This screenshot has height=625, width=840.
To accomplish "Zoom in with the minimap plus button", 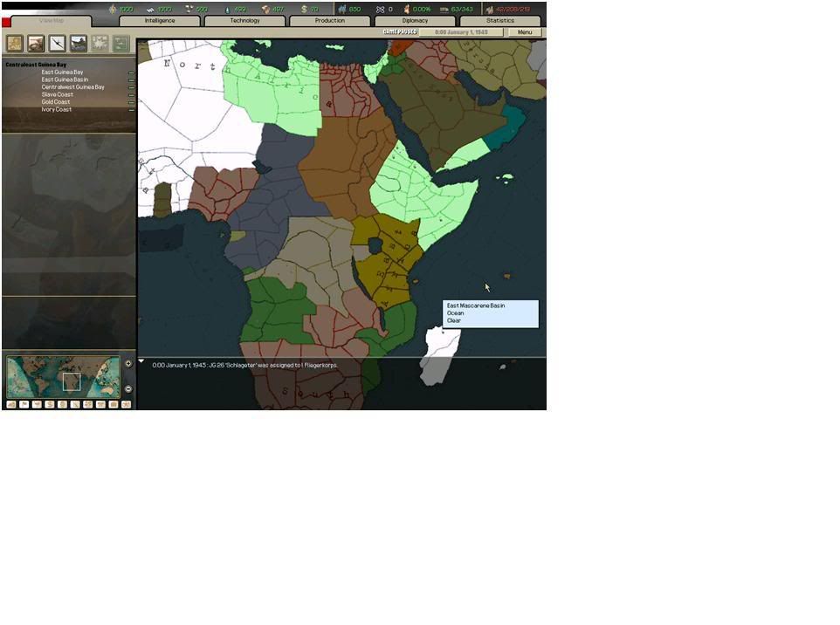I will (128, 363).
